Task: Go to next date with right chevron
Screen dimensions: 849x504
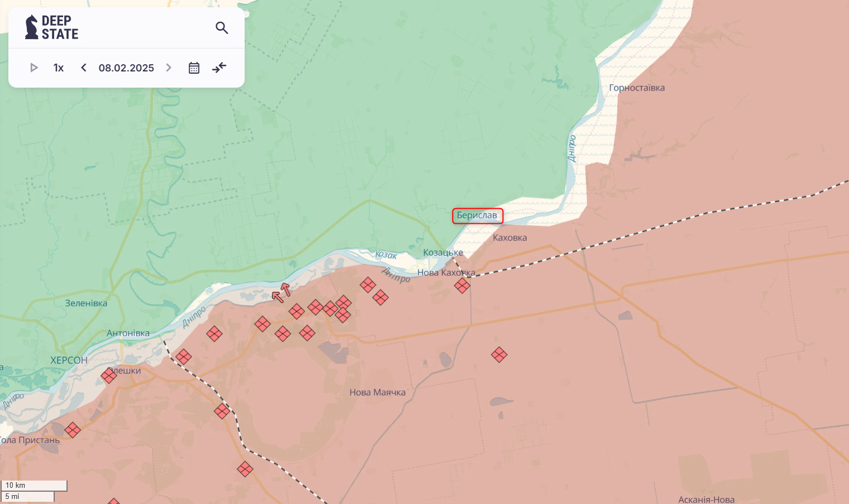Action: (169, 68)
